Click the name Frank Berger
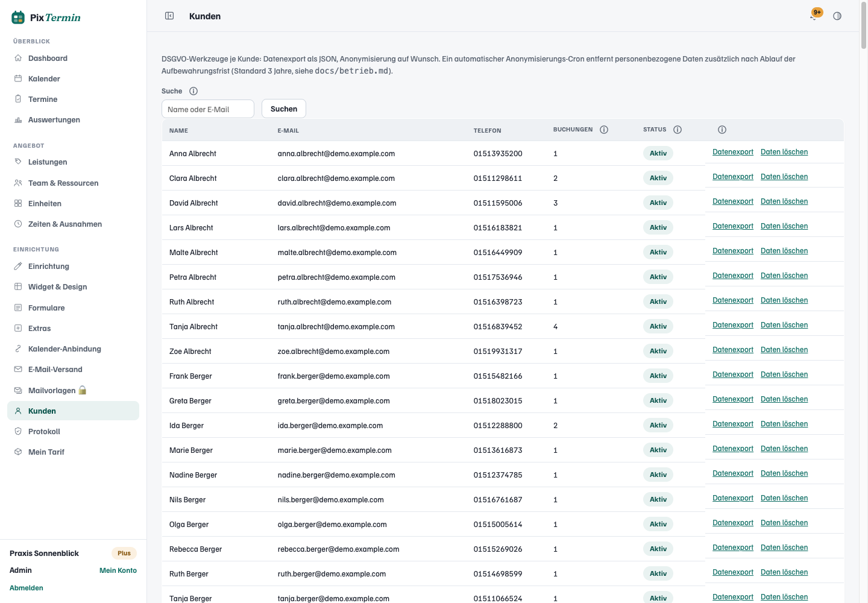This screenshot has width=868, height=603. (x=190, y=376)
